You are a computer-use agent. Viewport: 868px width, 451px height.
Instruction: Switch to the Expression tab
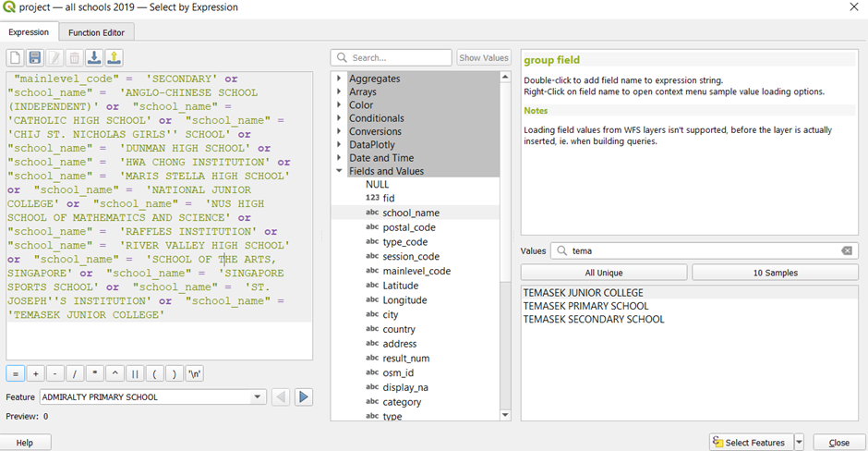point(29,32)
